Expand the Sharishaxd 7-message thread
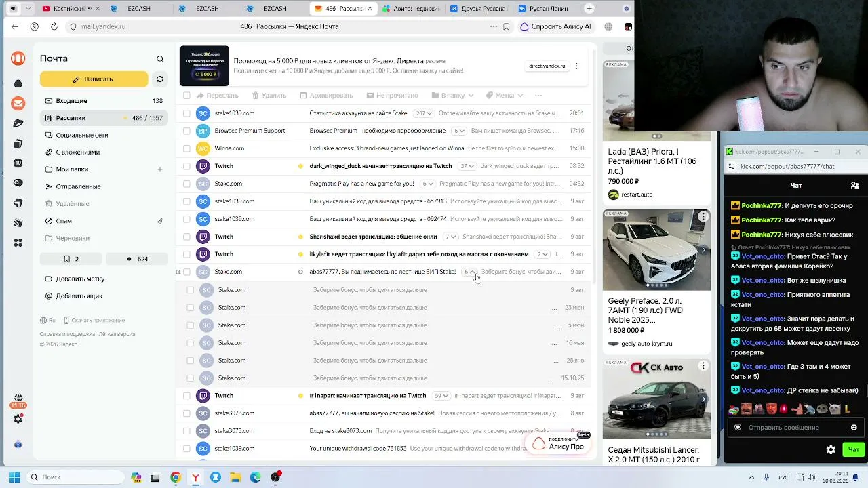The image size is (868, 488). pos(451,237)
